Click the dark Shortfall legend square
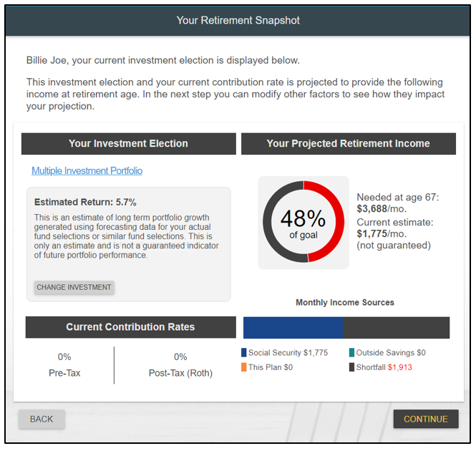 351,367
